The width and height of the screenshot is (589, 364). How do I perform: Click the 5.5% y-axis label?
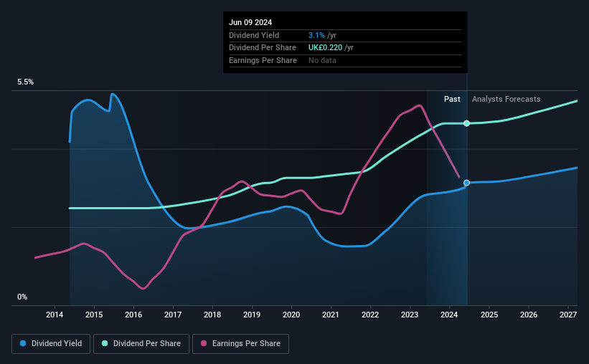26,82
